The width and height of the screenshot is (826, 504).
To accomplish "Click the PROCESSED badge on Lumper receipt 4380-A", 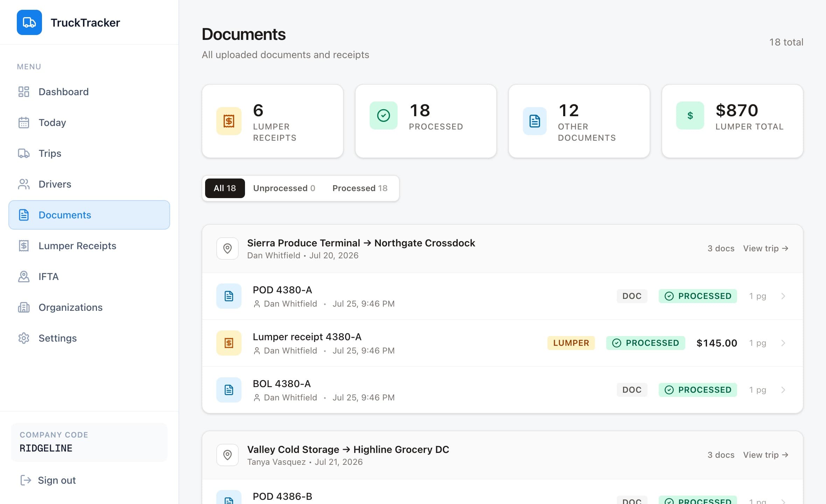I will click(x=645, y=343).
